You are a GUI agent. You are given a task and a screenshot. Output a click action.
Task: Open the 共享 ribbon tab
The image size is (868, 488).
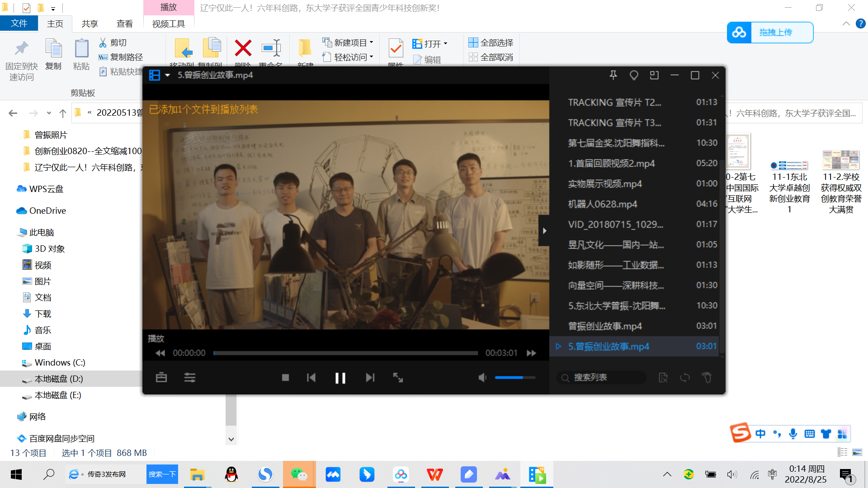pos(90,24)
